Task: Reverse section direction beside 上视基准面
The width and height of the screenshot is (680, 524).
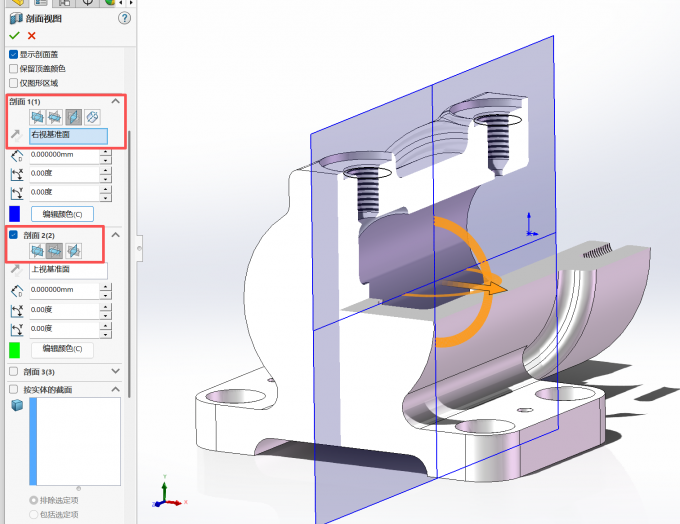Action: 16,270
